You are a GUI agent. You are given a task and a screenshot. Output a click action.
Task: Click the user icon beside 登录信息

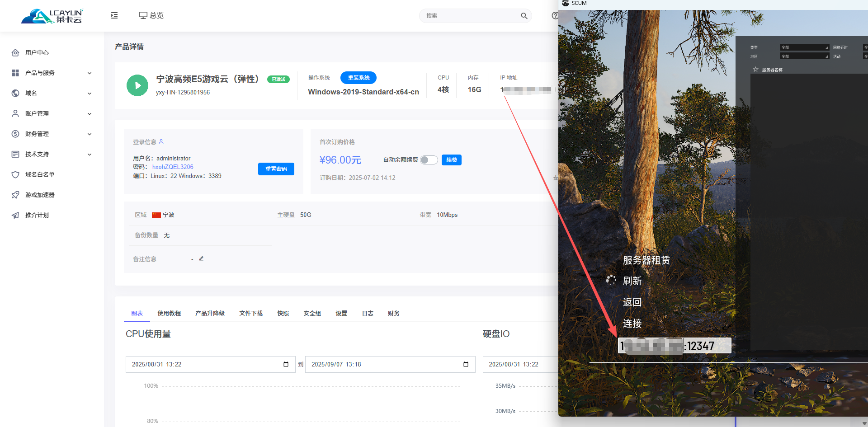pos(161,141)
